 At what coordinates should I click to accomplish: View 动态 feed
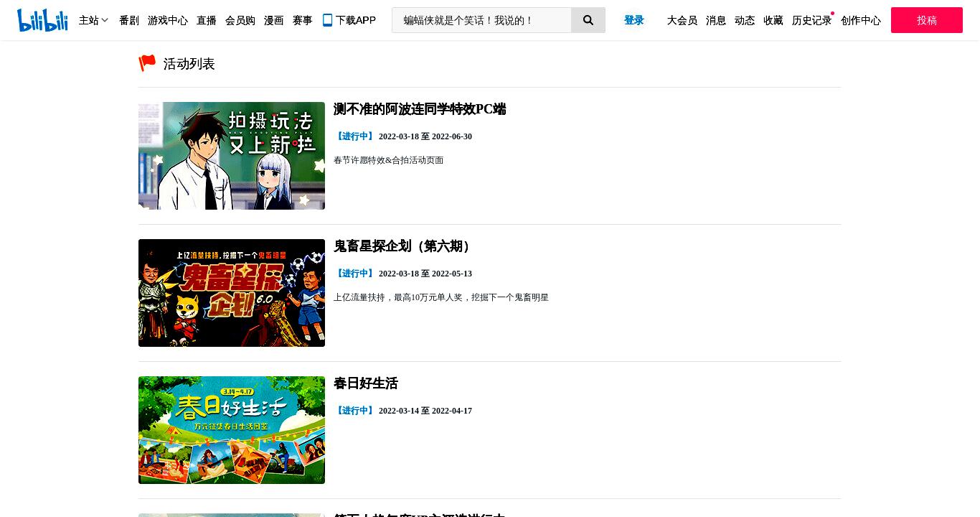[x=745, y=20]
